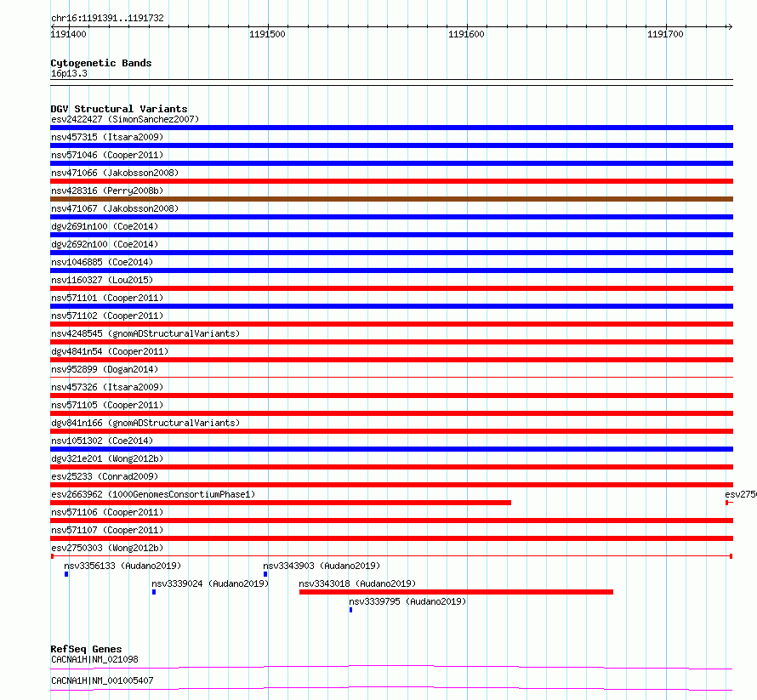The width and height of the screenshot is (757, 700).
Task: Click the CACNA1H|NM_021098 gene label
Action: (94, 659)
